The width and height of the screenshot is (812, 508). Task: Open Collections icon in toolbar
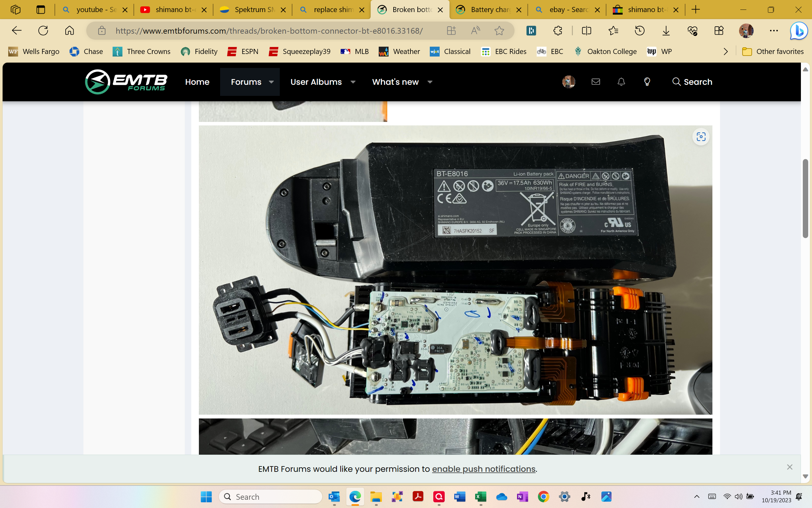point(719,30)
